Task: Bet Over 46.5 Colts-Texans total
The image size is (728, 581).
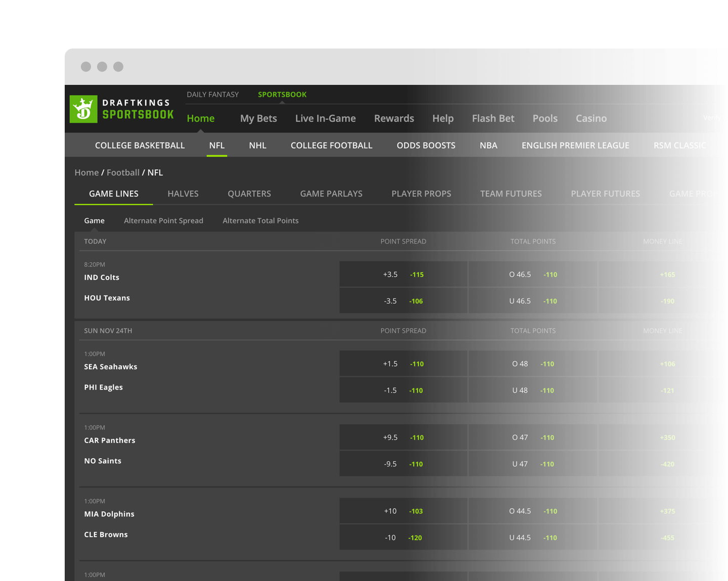Action: pyautogui.click(x=533, y=274)
